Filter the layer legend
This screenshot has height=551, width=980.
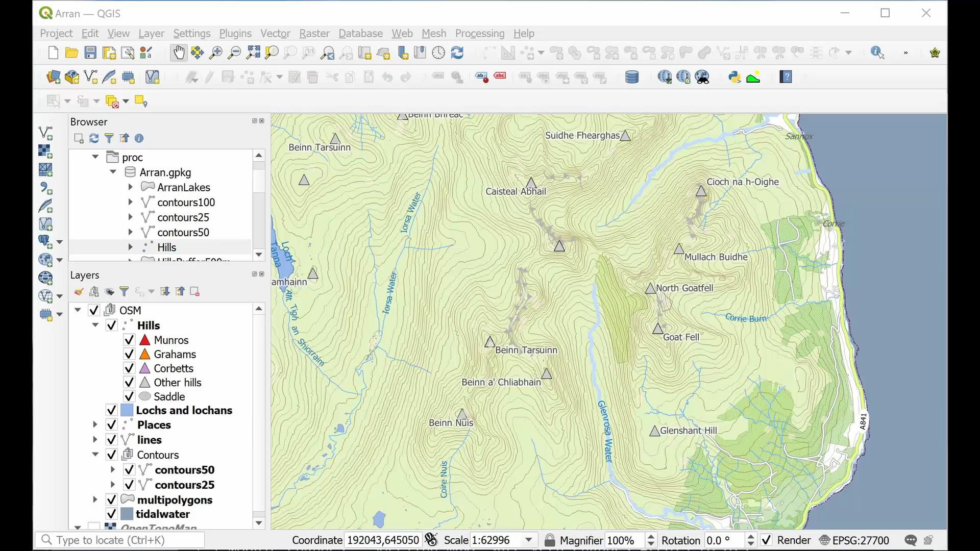coord(124,291)
